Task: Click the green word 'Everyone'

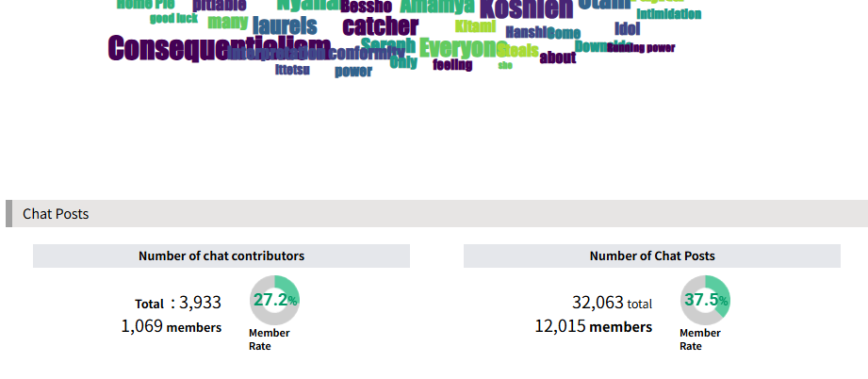Action: point(462,48)
